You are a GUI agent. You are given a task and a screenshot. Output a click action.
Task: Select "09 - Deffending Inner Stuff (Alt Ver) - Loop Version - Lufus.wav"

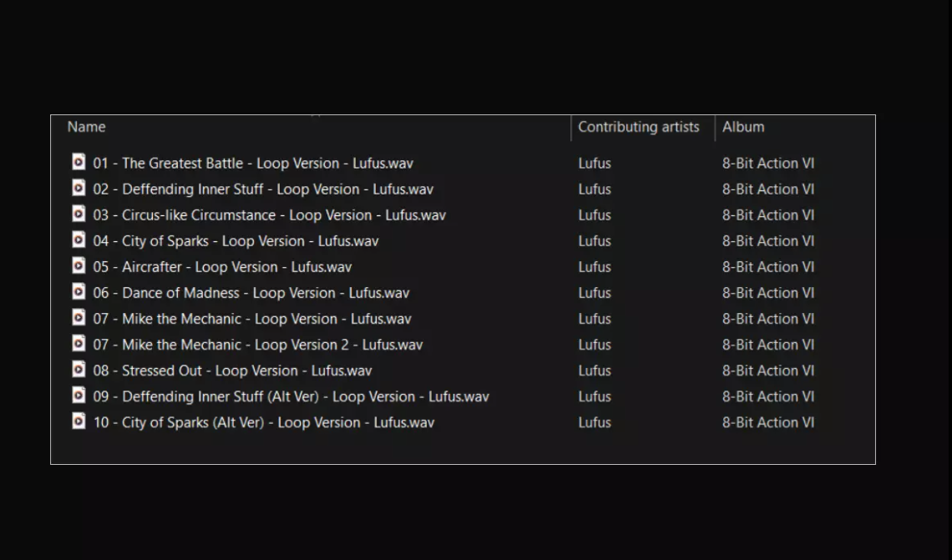point(291,396)
